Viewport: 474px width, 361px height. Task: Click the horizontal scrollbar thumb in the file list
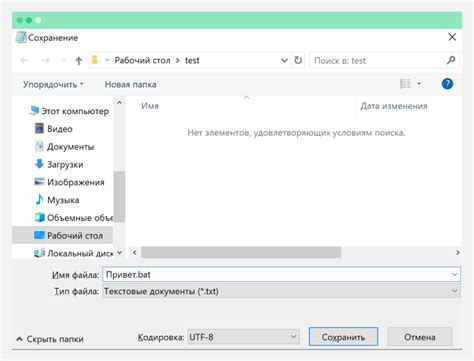(x=241, y=252)
